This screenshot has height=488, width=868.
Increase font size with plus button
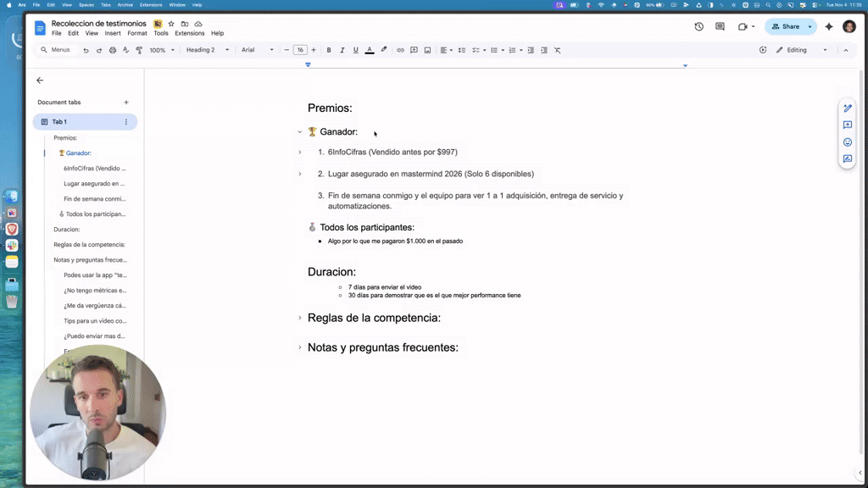(314, 50)
